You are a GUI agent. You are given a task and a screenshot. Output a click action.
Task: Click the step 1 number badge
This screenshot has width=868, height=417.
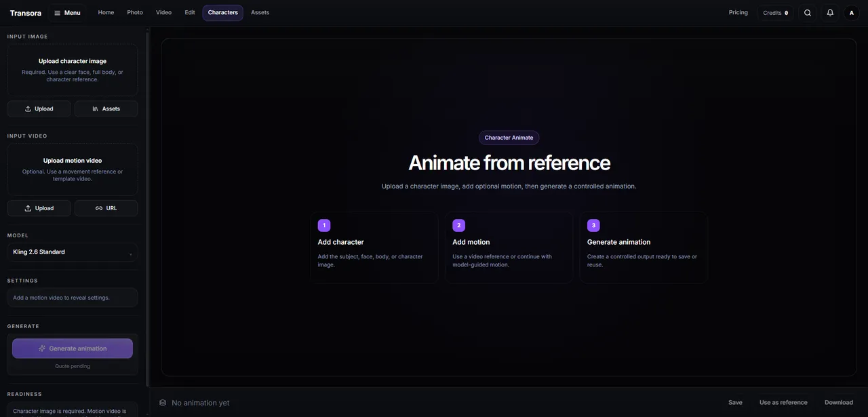tap(324, 225)
